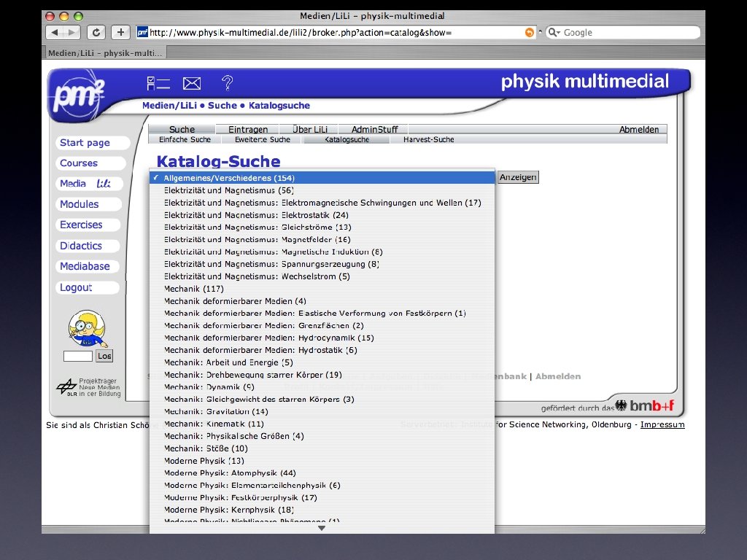Click the magnifier icon in Google search field

pos(554,32)
